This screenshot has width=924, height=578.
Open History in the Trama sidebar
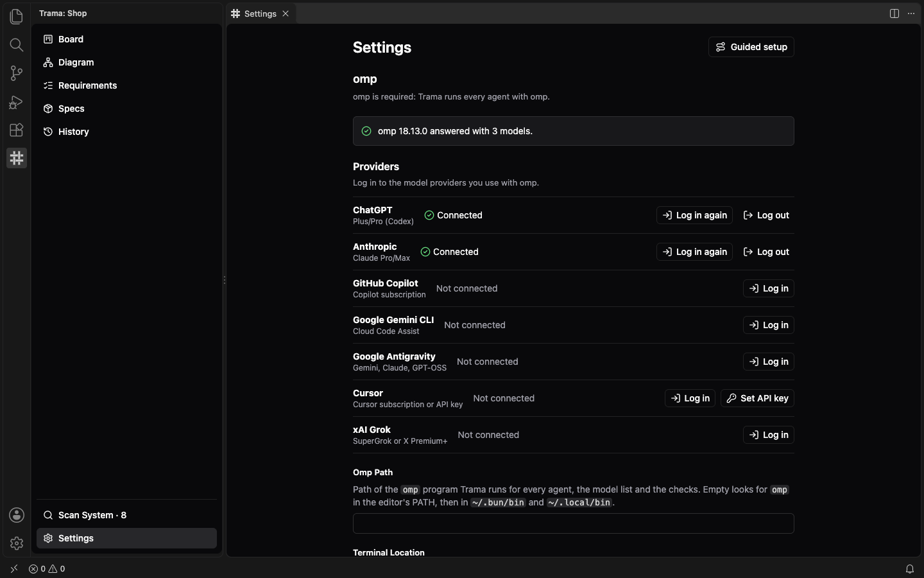[126, 132]
